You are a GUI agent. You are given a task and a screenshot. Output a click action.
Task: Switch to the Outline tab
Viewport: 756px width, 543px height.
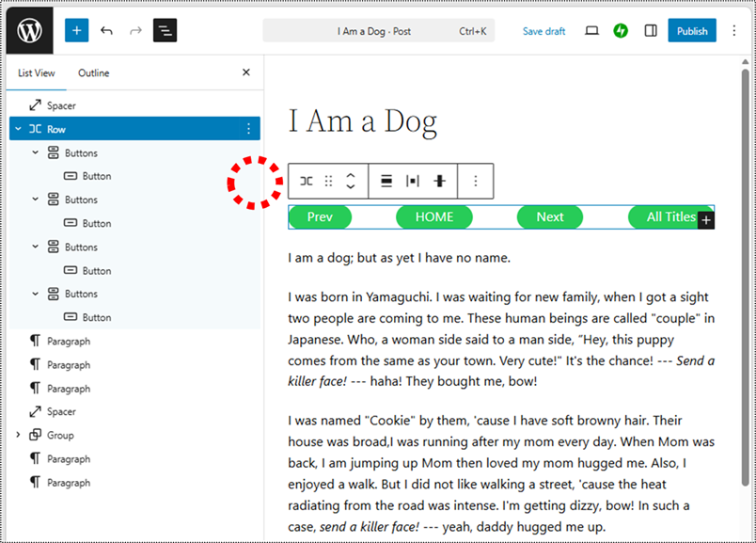coord(93,72)
